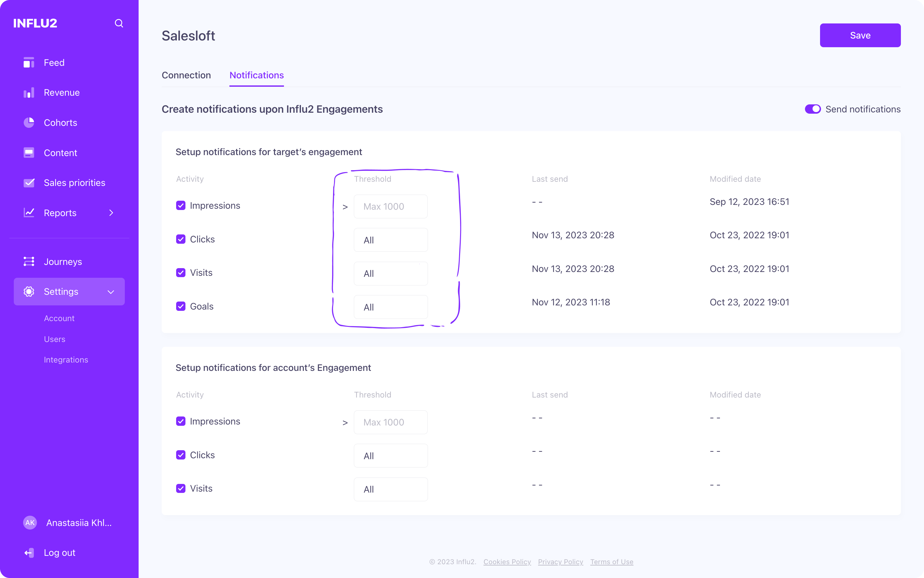Focus account's Impressions Max 1000 field
The height and width of the screenshot is (578, 924).
click(390, 422)
